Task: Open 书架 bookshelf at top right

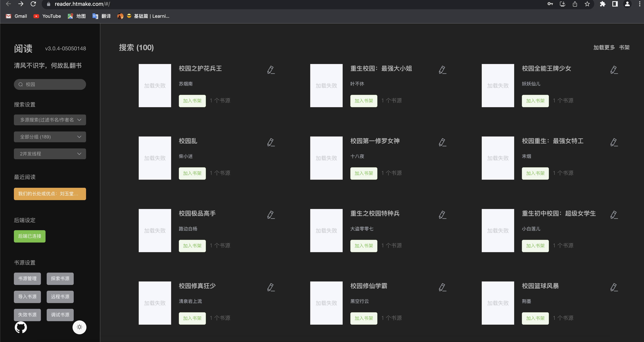Action: tap(624, 47)
